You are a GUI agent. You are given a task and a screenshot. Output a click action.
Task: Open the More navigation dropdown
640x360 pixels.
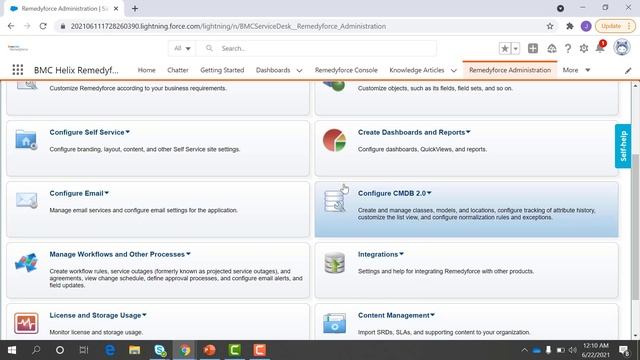[576, 70]
